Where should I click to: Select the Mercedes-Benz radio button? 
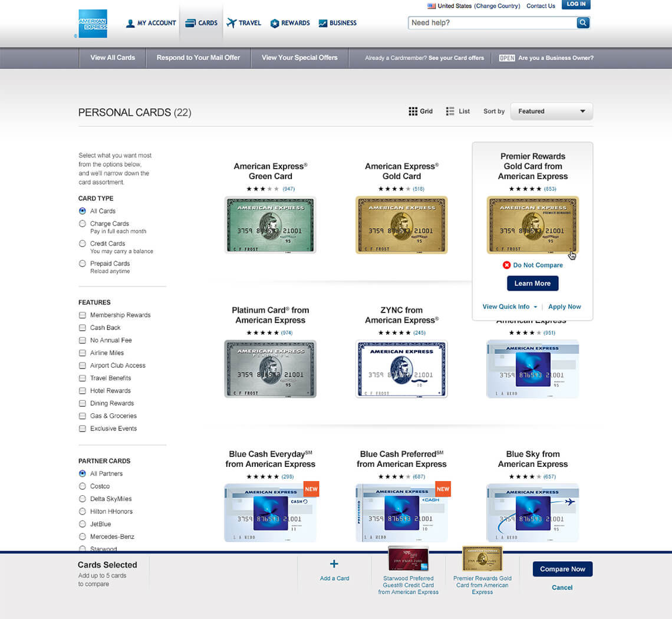tap(83, 536)
